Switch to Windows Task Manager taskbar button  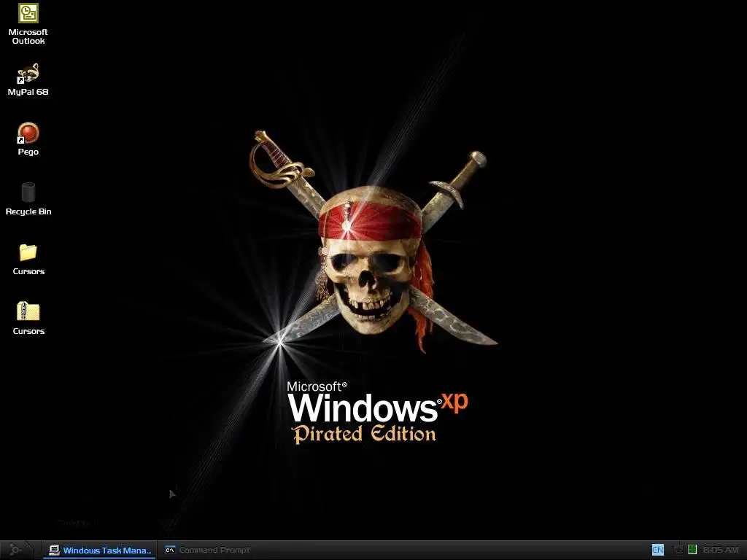[100, 550]
